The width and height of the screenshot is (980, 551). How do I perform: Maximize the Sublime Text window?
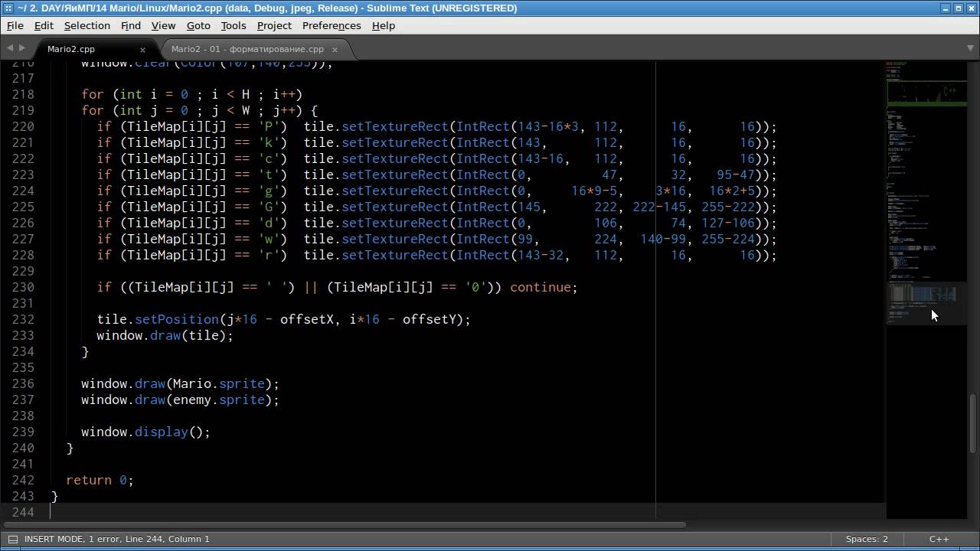pos(958,8)
